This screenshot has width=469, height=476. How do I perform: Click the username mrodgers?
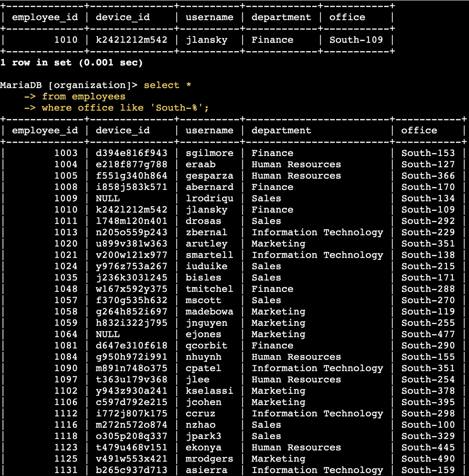tap(209, 459)
